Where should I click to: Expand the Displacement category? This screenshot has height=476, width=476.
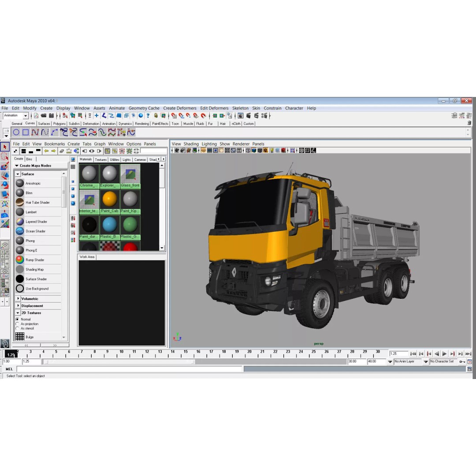18,306
